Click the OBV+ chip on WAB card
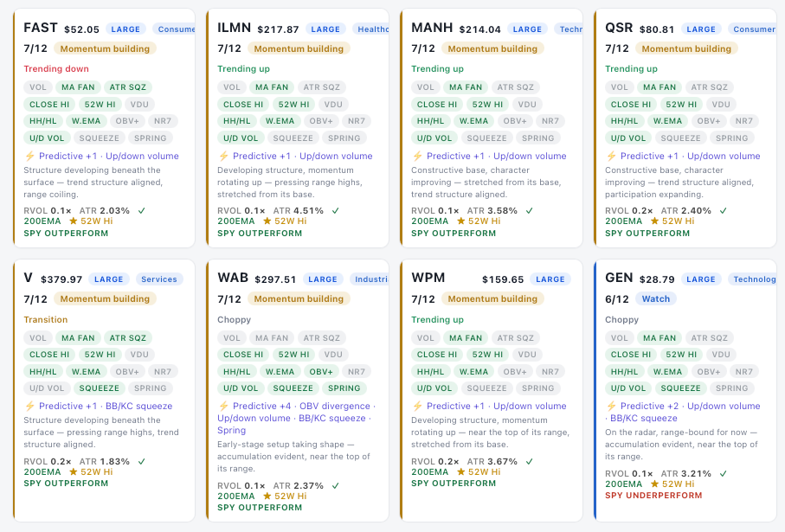The width and height of the screenshot is (785, 532). [321, 372]
